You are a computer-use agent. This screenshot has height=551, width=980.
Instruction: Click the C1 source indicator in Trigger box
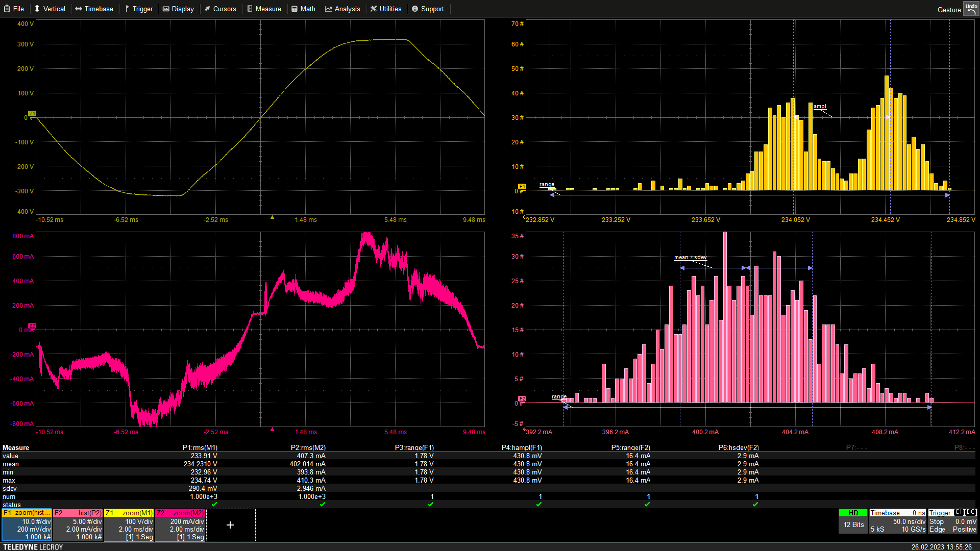click(959, 513)
